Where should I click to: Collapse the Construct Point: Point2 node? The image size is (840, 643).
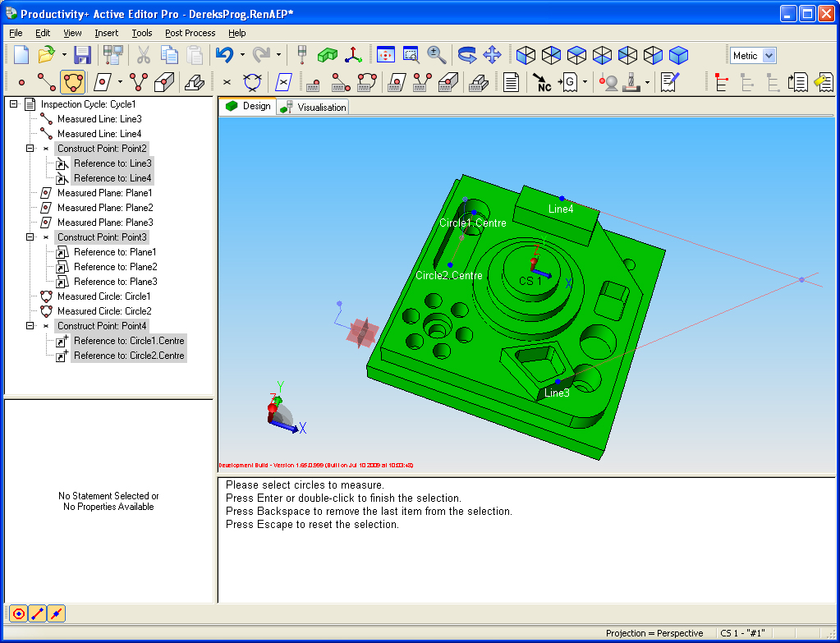tap(30, 149)
